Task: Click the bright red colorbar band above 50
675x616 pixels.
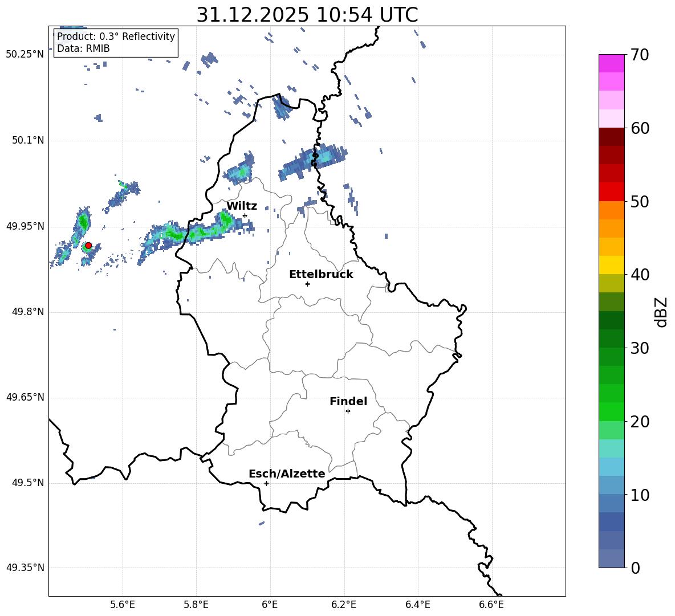Action: click(612, 192)
